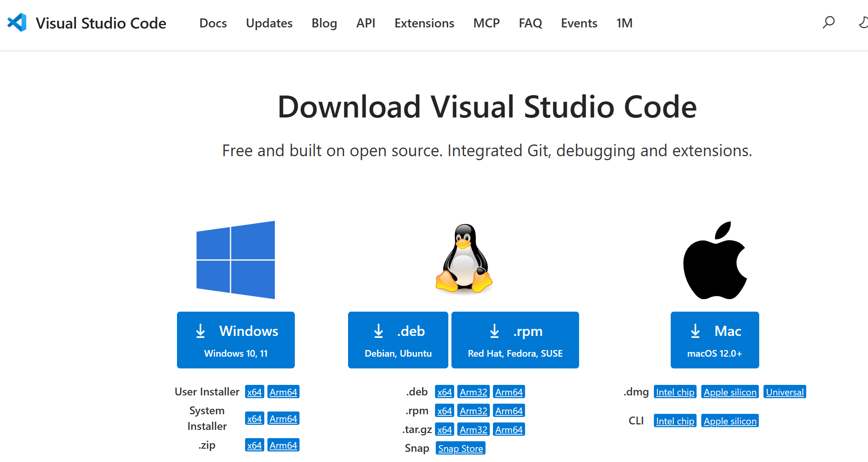
Task: Open the Events nav item
Action: 579,23
